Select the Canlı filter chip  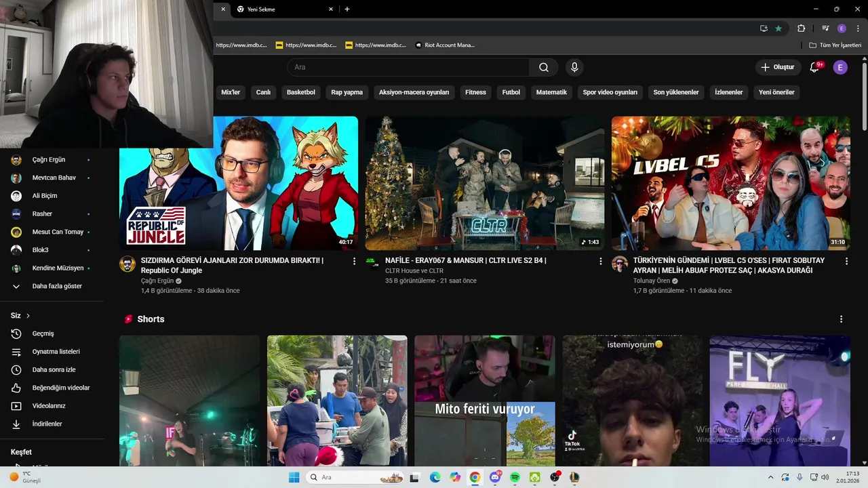pyautogui.click(x=263, y=92)
